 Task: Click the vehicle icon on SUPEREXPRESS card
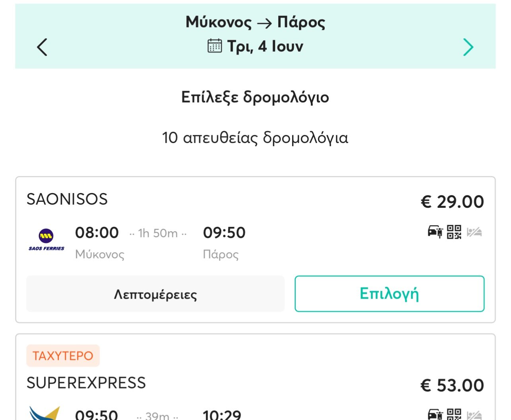[435, 415]
